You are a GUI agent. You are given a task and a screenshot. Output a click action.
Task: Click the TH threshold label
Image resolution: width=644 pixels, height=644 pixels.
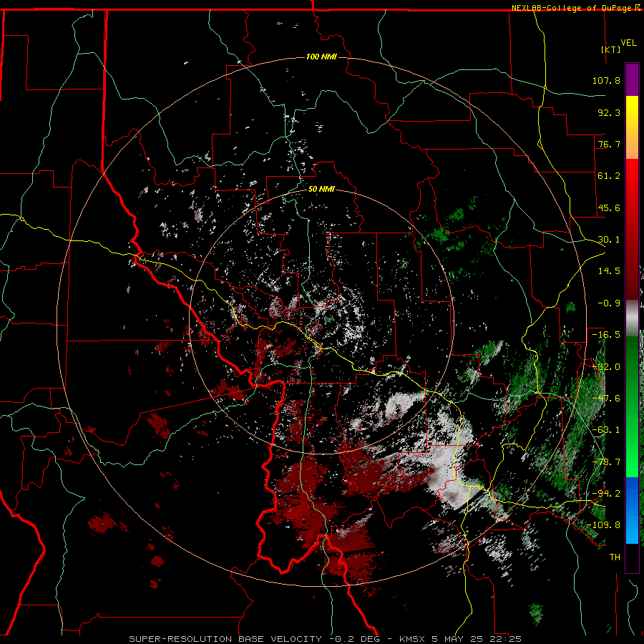pos(615,557)
